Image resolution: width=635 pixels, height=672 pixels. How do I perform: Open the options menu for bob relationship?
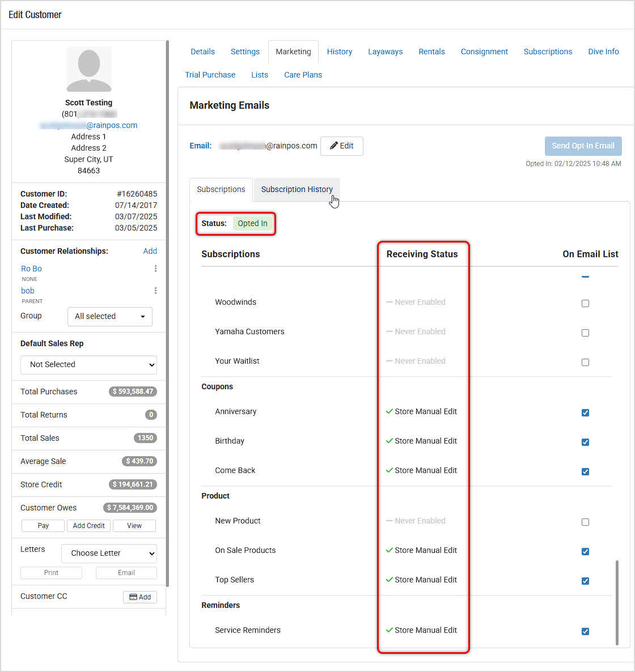pyautogui.click(x=155, y=291)
